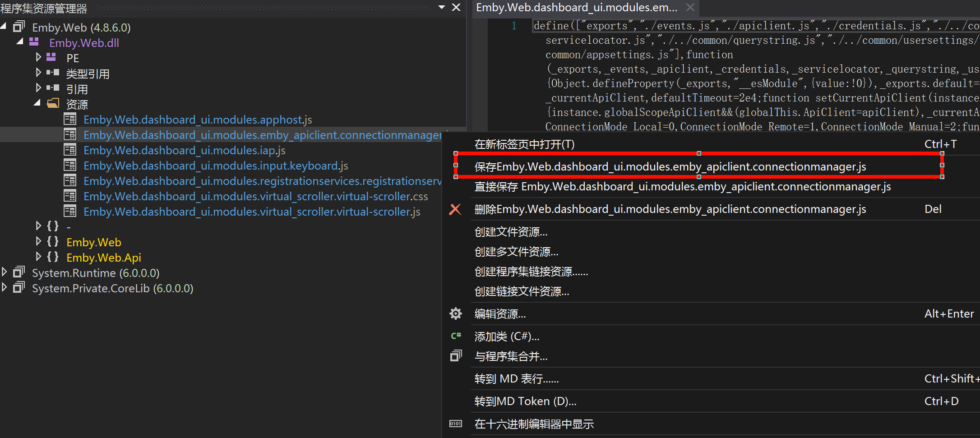
Task: Click the Emby.Web.dll module icon
Action: click(34, 42)
